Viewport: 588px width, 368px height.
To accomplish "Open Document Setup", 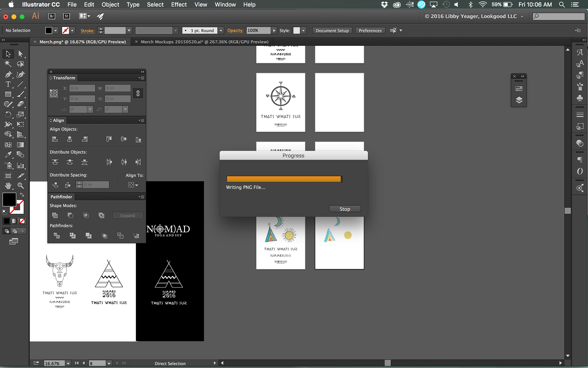I will (332, 30).
